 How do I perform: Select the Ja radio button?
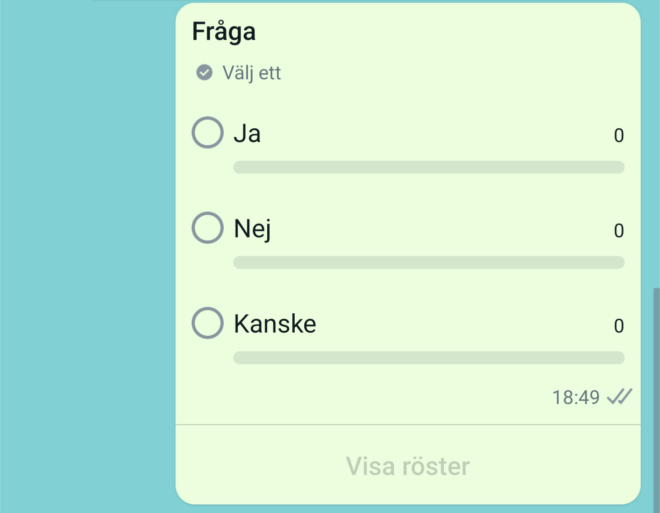tap(208, 133)
